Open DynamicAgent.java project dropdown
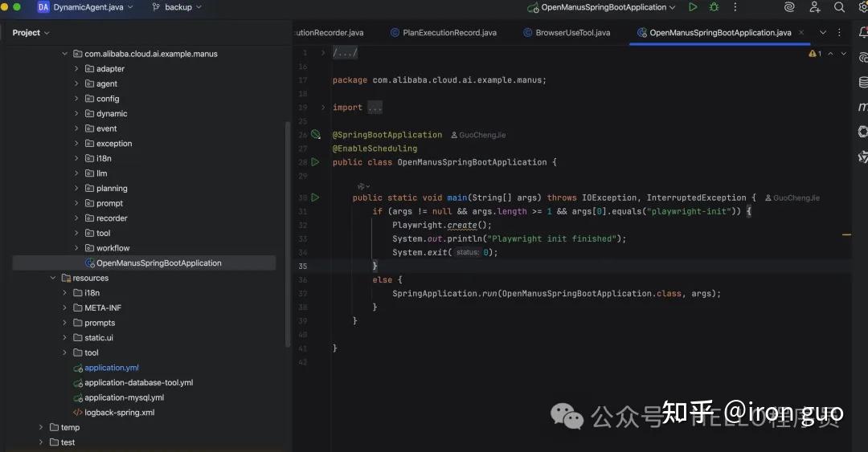The height and width of the screenshot is (452, 868). [85, 7]
